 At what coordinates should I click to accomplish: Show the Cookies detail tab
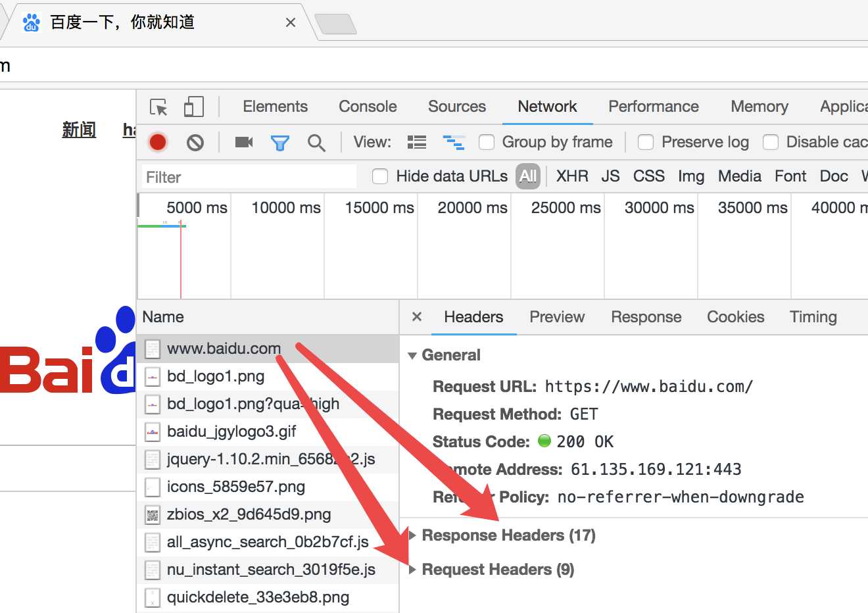736,317
